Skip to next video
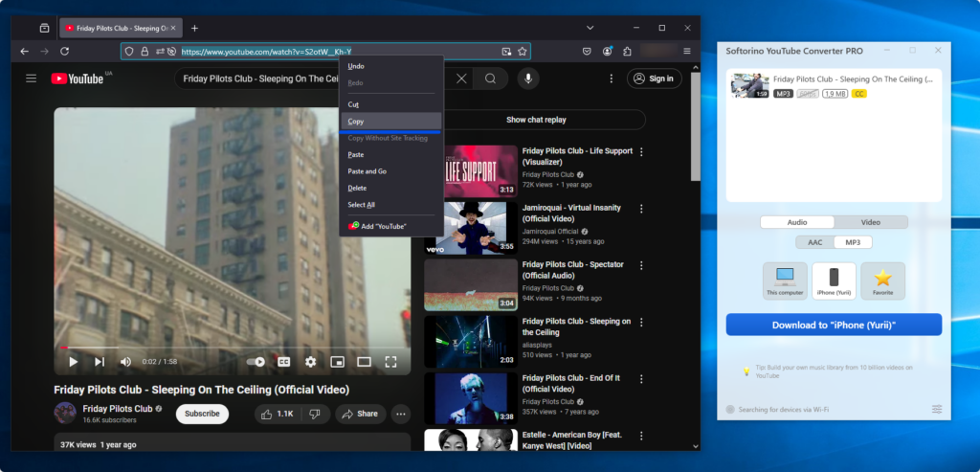Viewport: 980px width, 472px height. (x=100, y=361)
